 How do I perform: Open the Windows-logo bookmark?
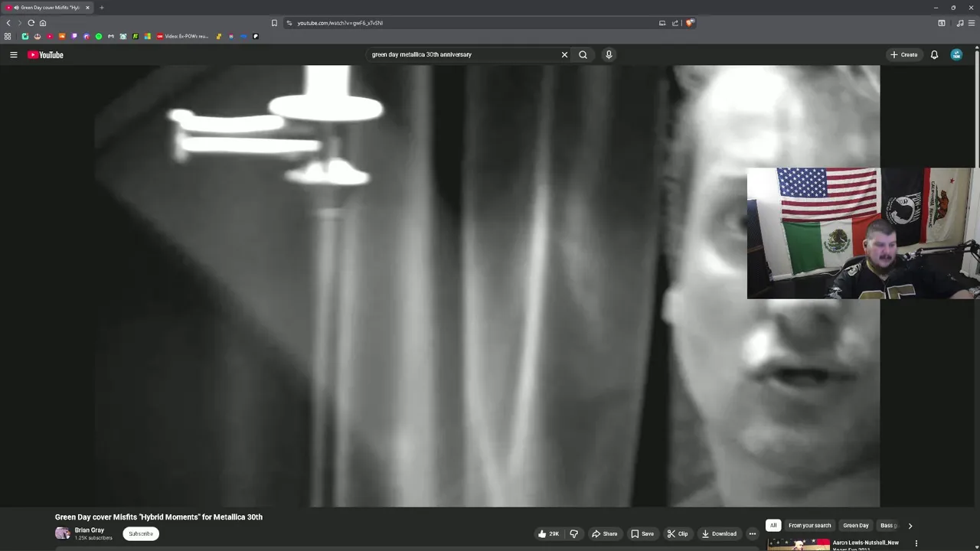click(148, 36)
